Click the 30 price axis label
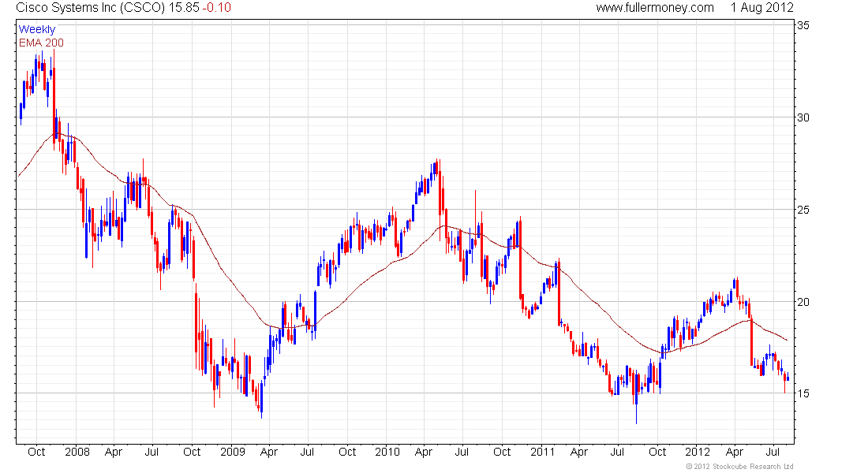Image resolution: width=868 pixels, height=473 pixels. (x=803, y=117)
